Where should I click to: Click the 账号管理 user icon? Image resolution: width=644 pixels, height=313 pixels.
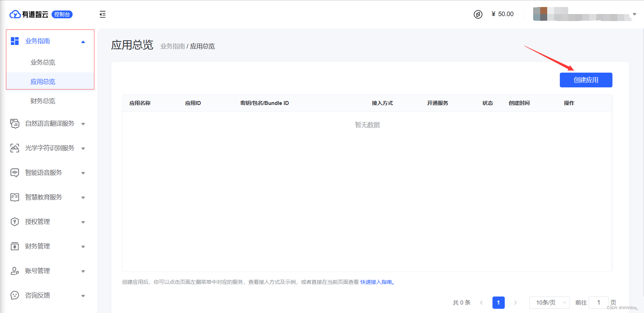(x=15, y=271)
